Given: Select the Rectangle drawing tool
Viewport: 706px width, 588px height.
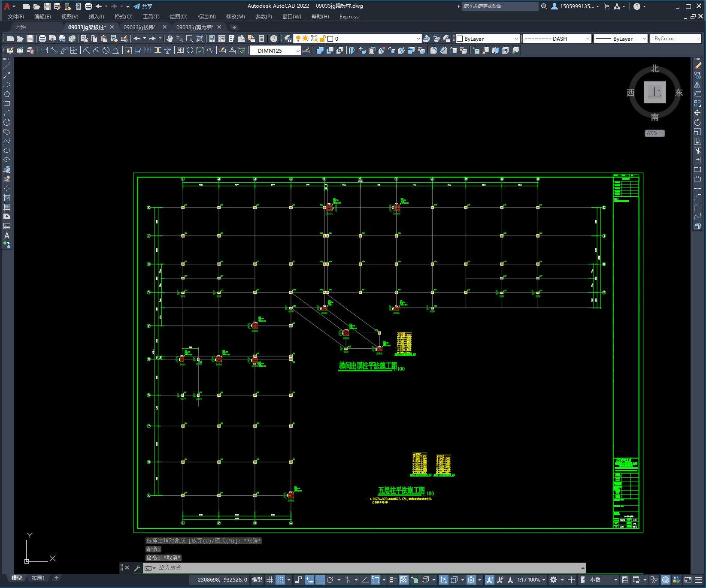Looking at the screenshot, I should pos(7,103).
